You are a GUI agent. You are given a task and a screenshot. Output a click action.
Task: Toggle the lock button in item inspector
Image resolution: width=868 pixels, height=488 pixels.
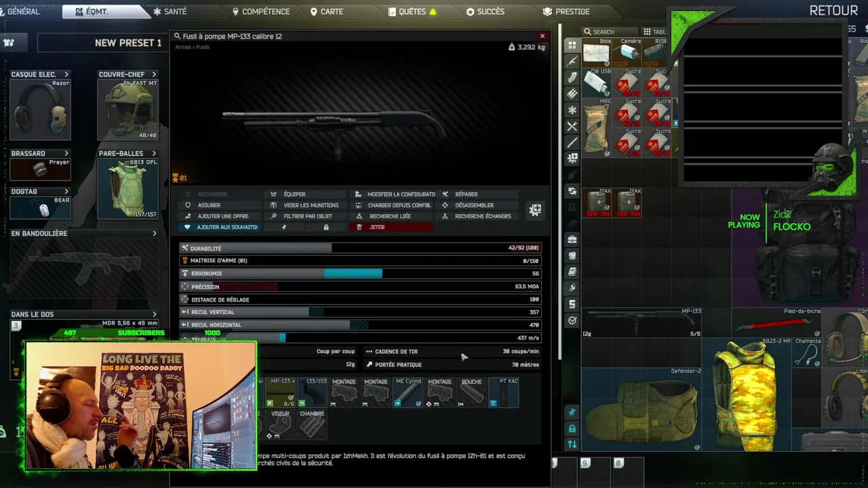click(326, 227)
